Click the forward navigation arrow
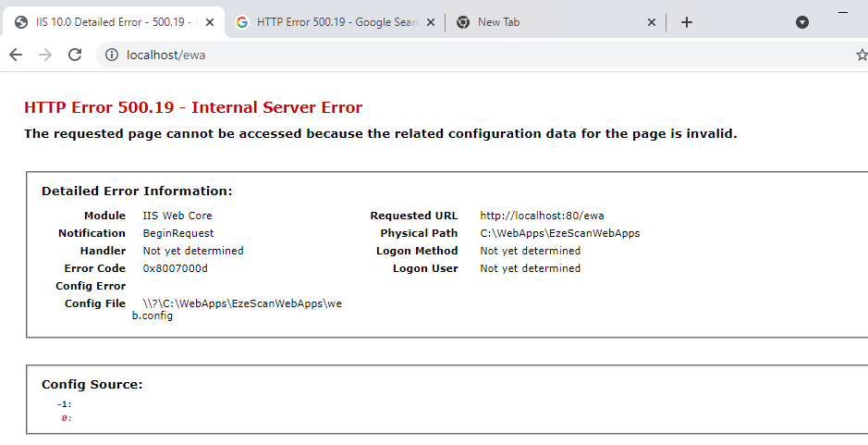This screenshot has height=445, width=868. (45, 55)
